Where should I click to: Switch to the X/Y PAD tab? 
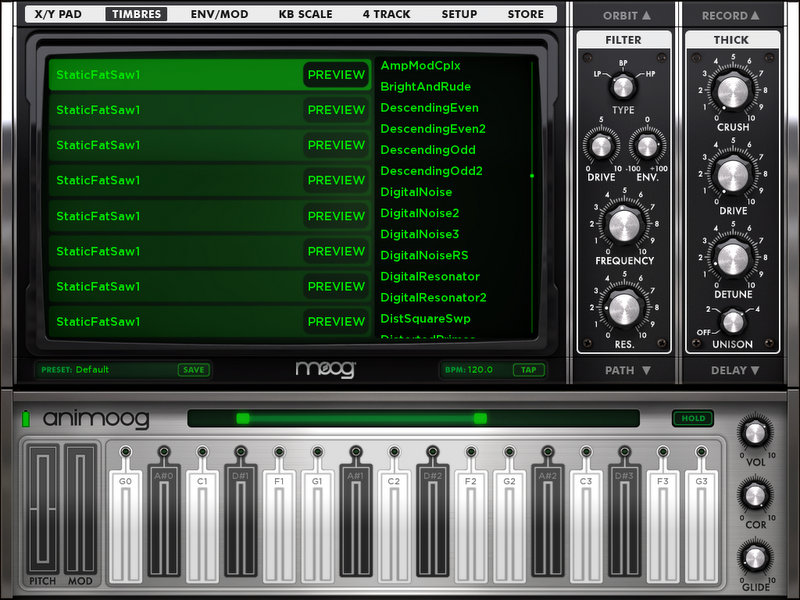(58, 14)
